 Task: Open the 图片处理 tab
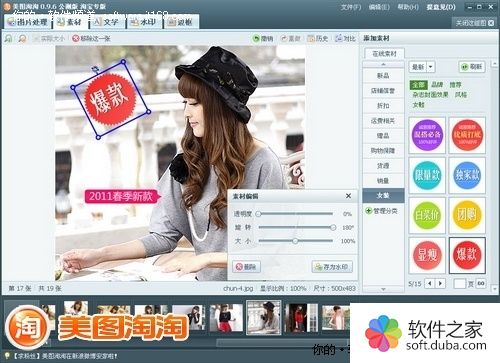pos(27,22)
